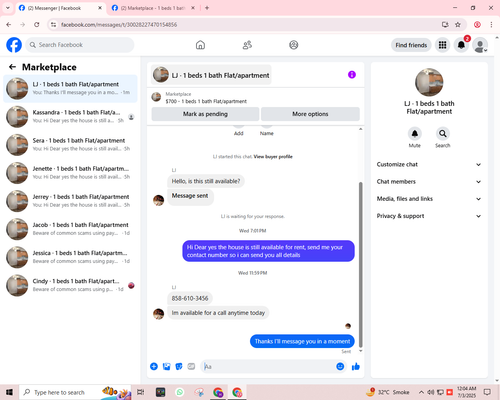Open Windows notification center icon

(487, 392)
